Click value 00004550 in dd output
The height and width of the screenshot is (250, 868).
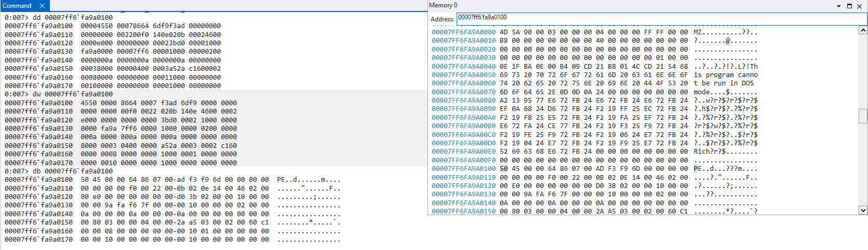point(97,26)
